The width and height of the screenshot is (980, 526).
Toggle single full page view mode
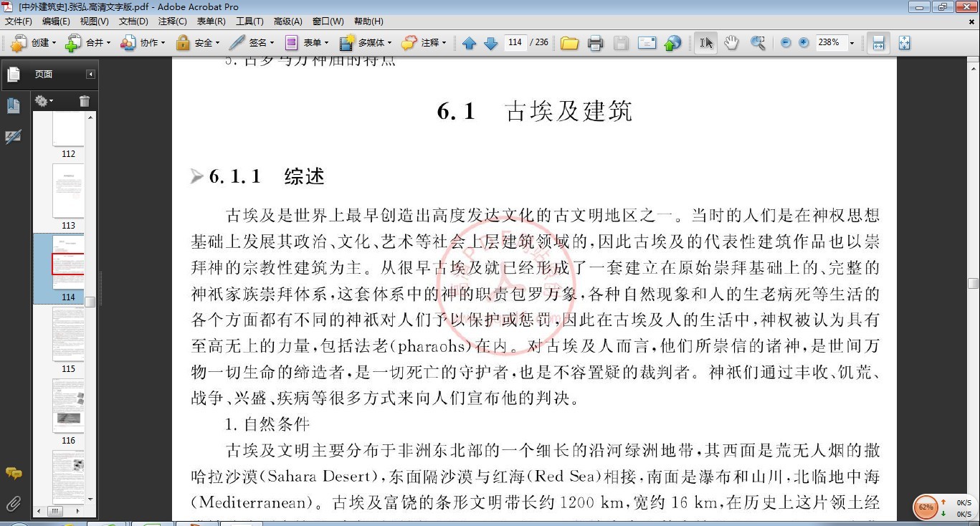coord(904,43)
